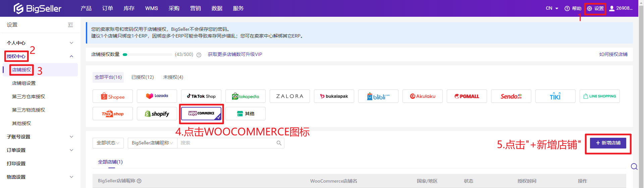Open 产品 menu in top navigation
Image resolution: width=644 pixels, height=188 pixels.
(x=86, y=8)
